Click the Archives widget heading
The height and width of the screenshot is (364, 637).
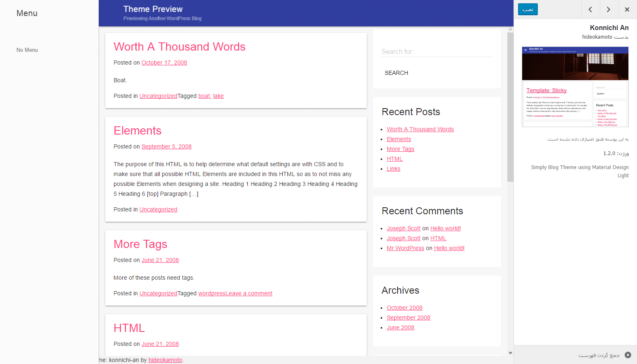[x=400, y=290]
